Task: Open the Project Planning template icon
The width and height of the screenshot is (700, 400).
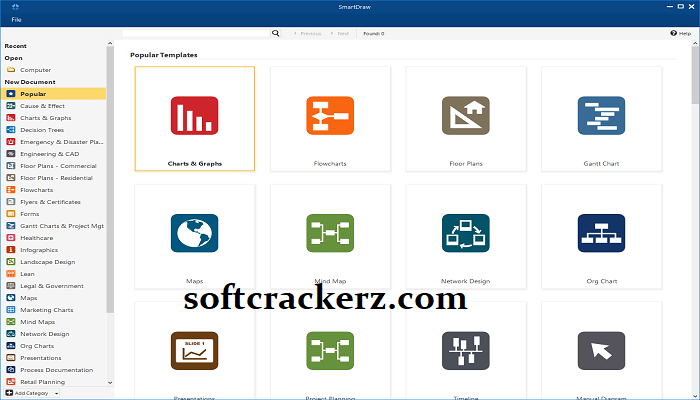Action: (330, 350)
